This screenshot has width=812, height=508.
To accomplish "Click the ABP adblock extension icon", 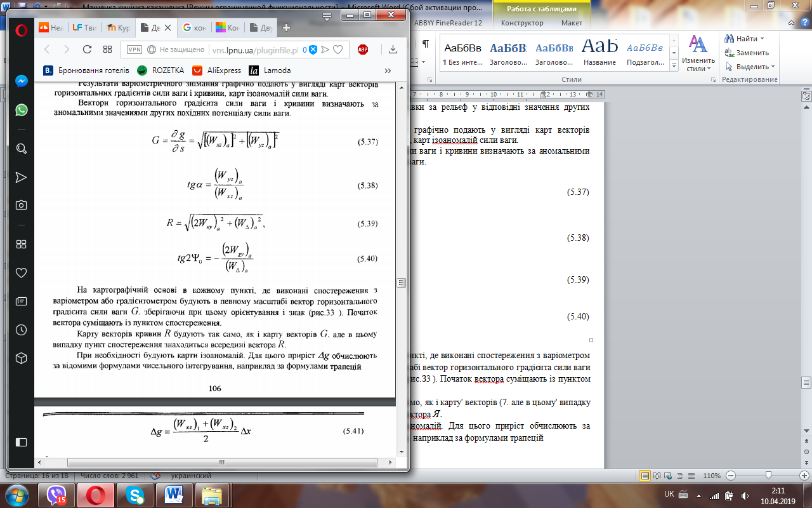I will click(363, 50).
